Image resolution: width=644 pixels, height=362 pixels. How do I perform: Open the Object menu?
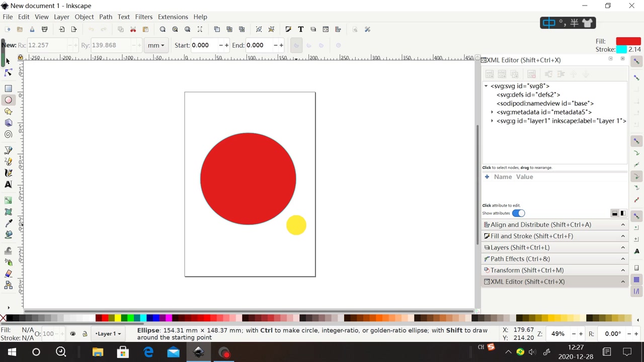pos(84,17)
